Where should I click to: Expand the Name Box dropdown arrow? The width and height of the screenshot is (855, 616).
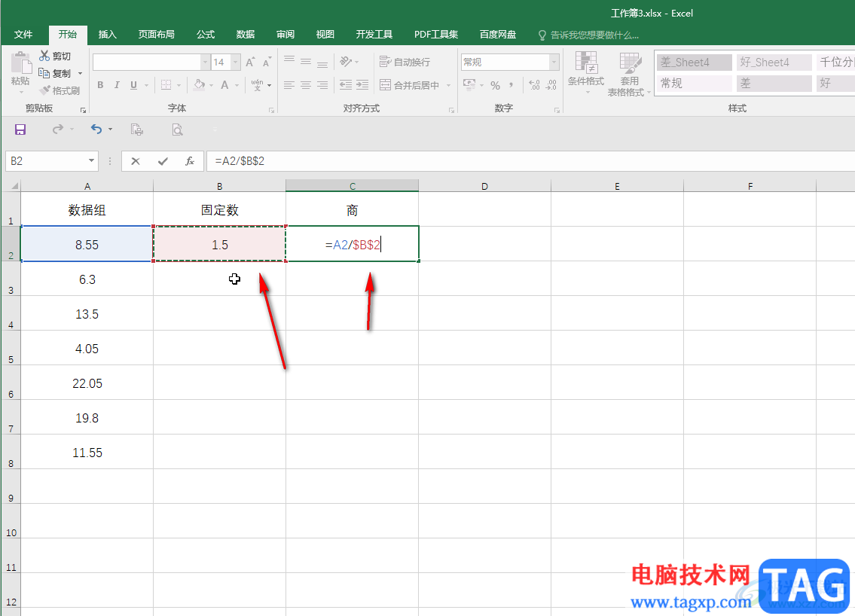click(91, 161)
